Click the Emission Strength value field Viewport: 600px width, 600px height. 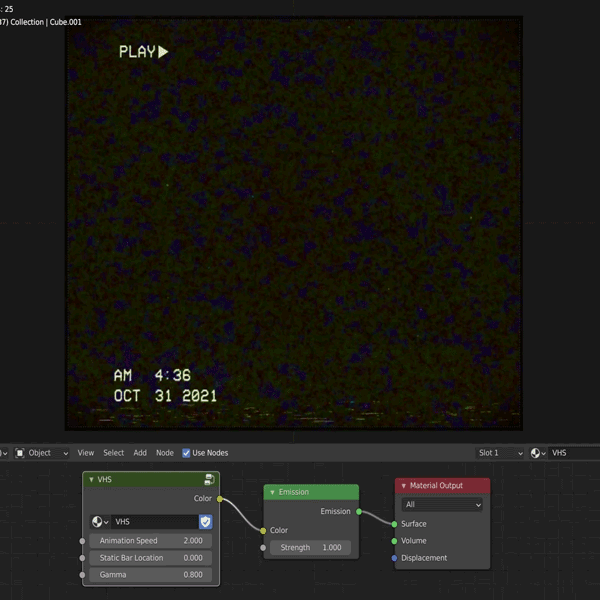click(311, 548)
